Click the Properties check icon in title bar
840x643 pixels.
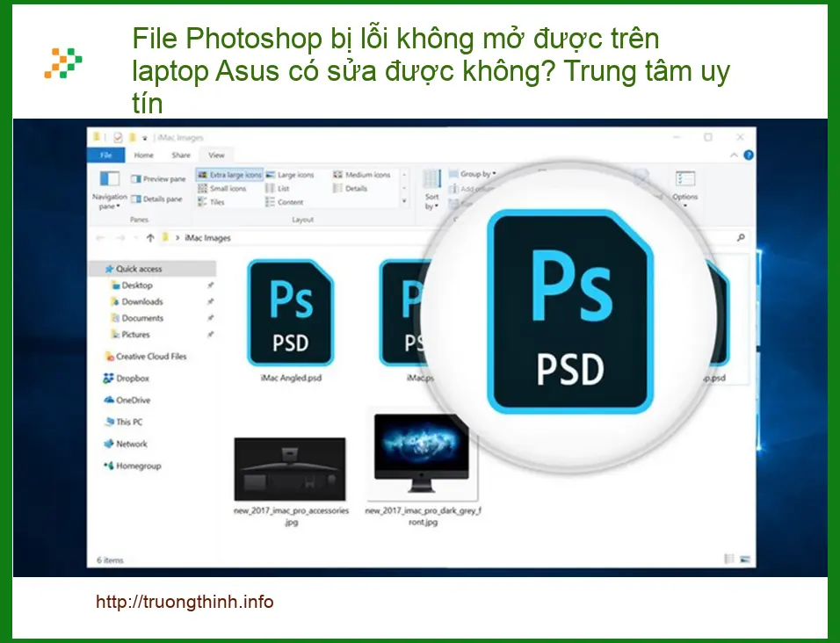[118, 138]
